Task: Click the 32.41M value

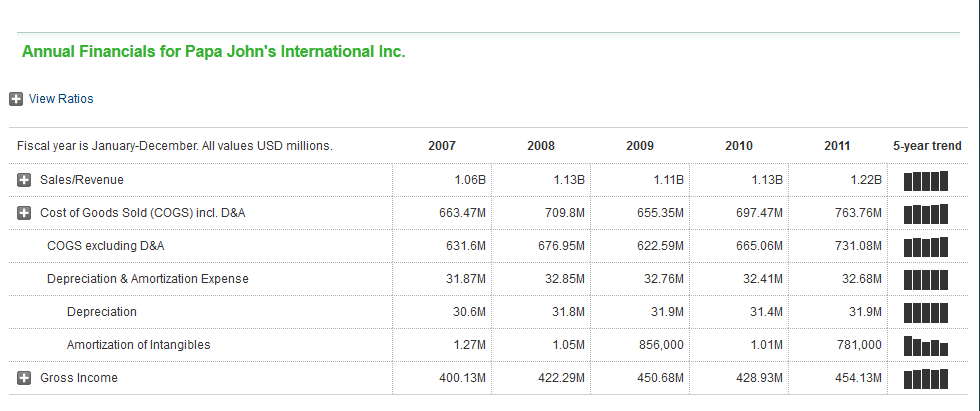Action: click(x=762, y=279)
